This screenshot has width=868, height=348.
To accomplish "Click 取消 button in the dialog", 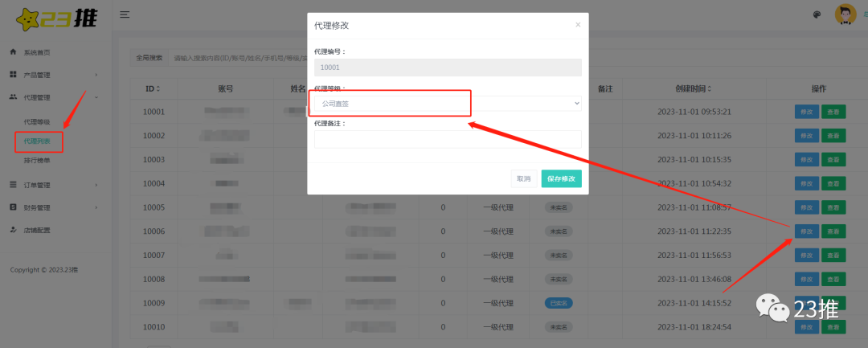I will coord(524,178).
